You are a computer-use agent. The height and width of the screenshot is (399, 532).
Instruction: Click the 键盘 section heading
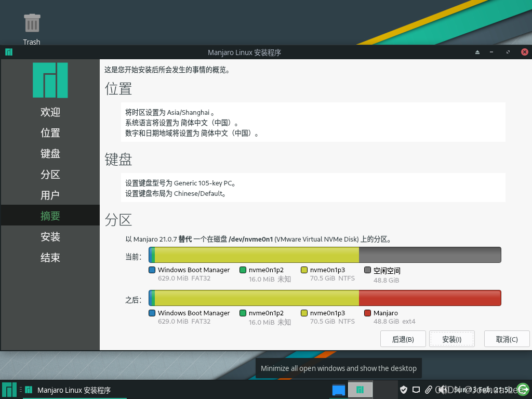118,159
